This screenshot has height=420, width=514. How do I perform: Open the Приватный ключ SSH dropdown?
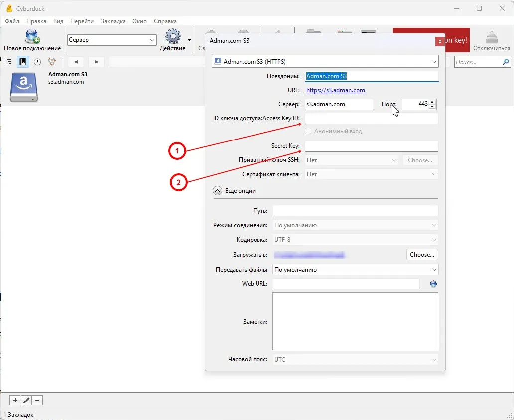click(352, 160)
